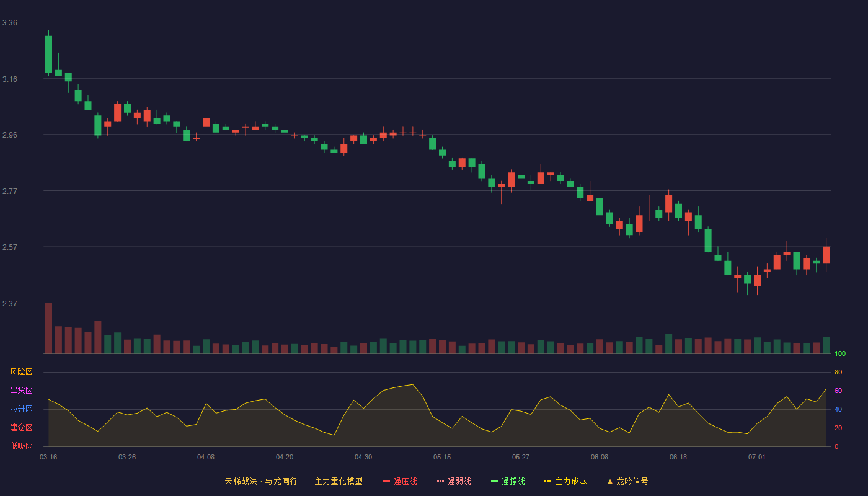Image resolution: width=868 pixels, height=496 pixels.
Task: Select the 06-08 date tick
Action: point(600,457)
